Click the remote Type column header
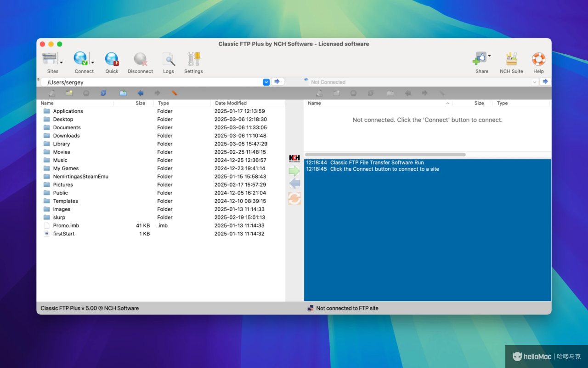Viewport: 588px width, 368px height. (521, 103)
